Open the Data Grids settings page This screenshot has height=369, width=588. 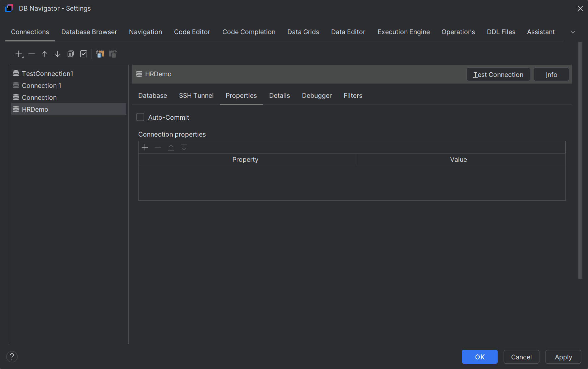[x=303, y=32]
